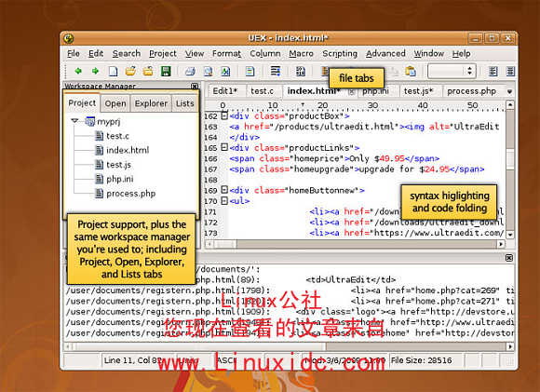Switch to the test.js* file tab
Image resolution: width=540 pixels, height=392 pixels.
[418, 91]
